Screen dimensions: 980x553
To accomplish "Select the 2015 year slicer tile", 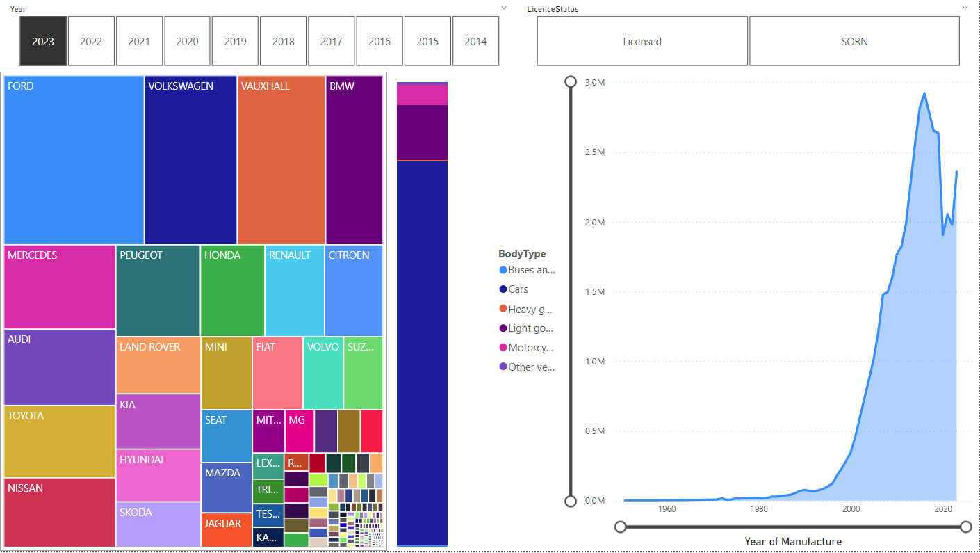I will (427, 41).
